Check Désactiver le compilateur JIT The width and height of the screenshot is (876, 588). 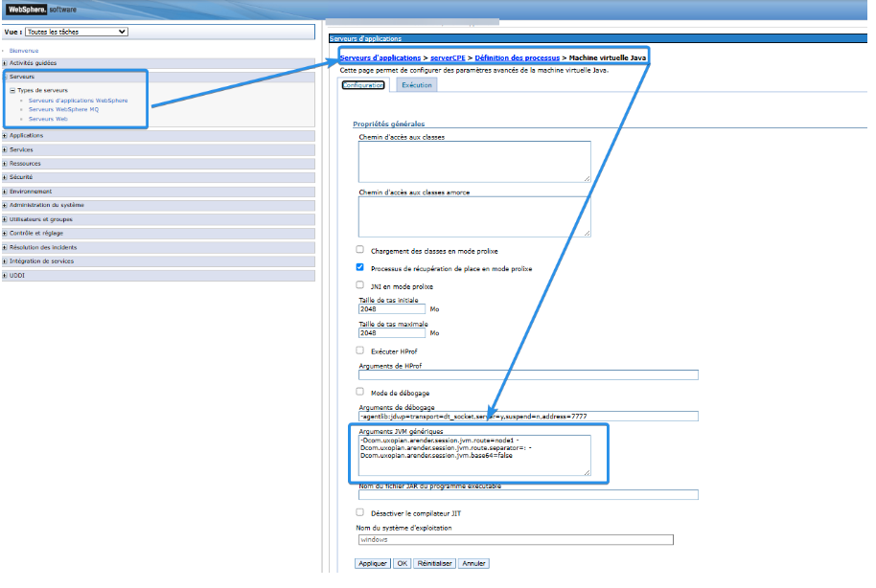pos(359,512)
